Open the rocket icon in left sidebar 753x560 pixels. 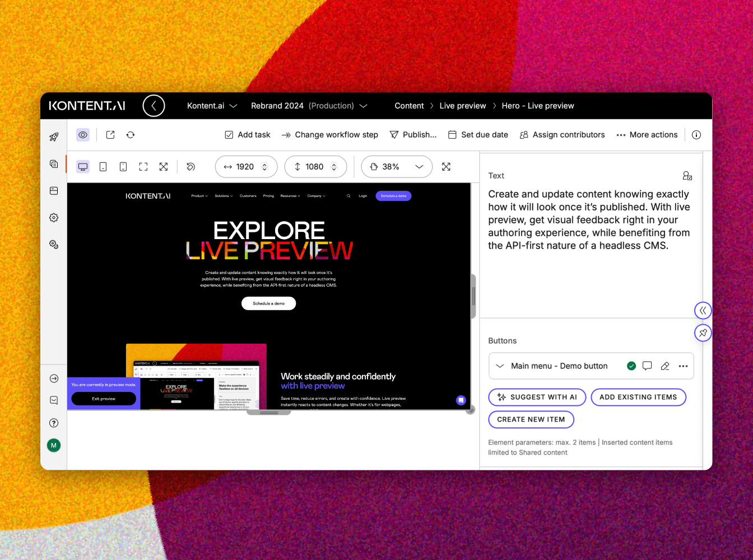[x=54, y=137]
